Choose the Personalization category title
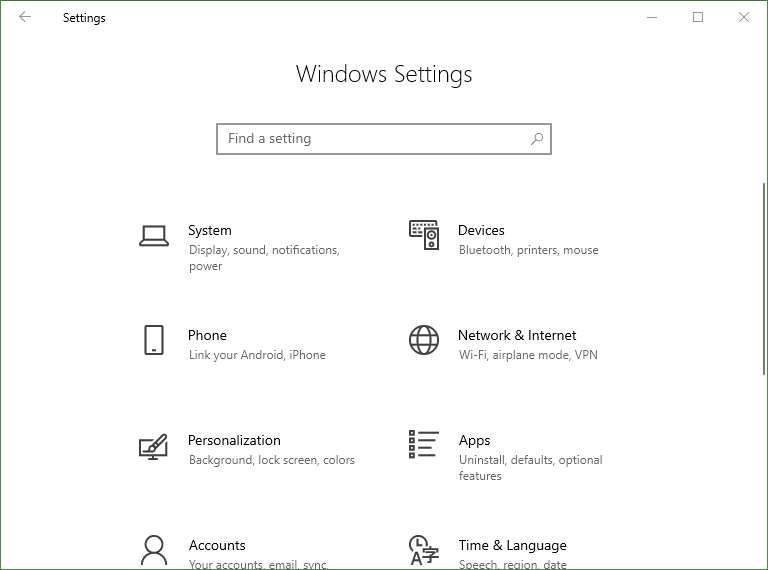This screenshot has width=768, height=570. [234, 440]
